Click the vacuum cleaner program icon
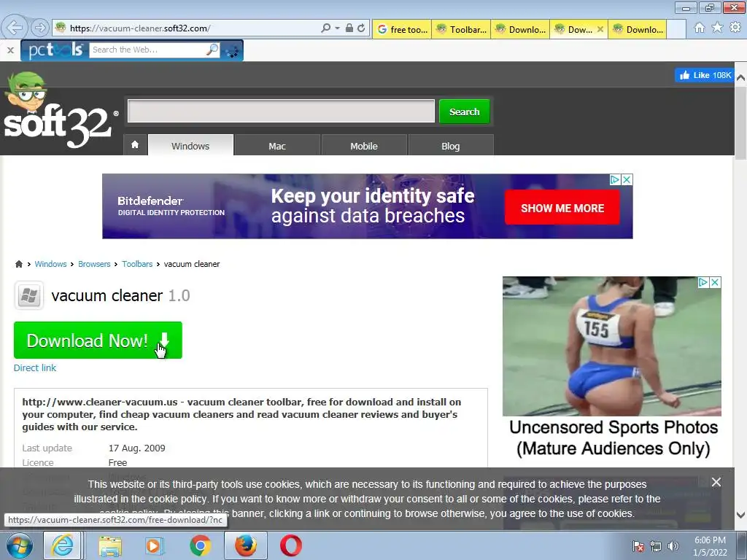The image size is (747, 560). tap(29, 296)
